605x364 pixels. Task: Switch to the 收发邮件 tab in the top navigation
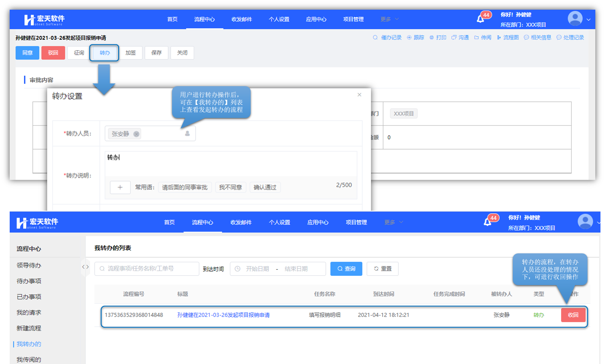click(242, 19)
